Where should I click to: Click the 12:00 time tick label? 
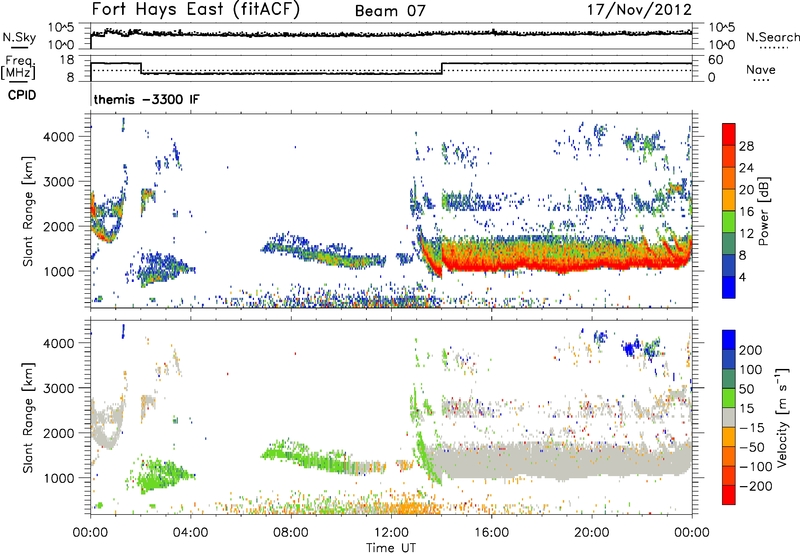pos(391,533)
